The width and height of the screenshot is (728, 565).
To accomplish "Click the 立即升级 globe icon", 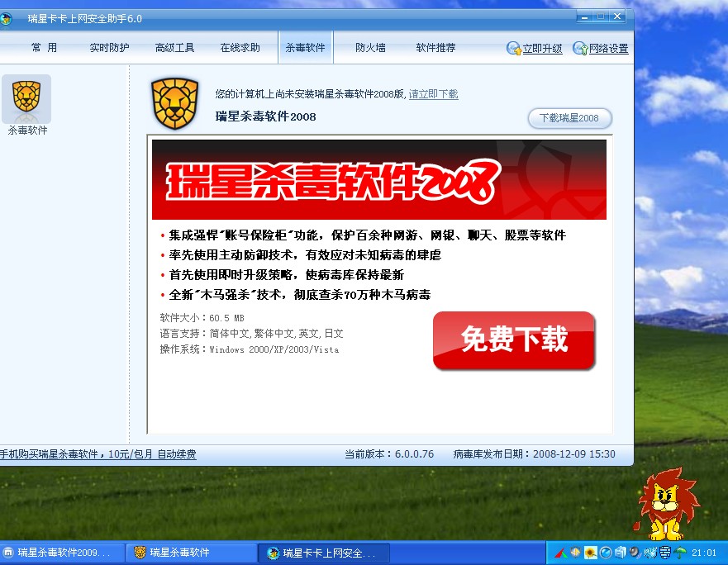I will [513, 48].
